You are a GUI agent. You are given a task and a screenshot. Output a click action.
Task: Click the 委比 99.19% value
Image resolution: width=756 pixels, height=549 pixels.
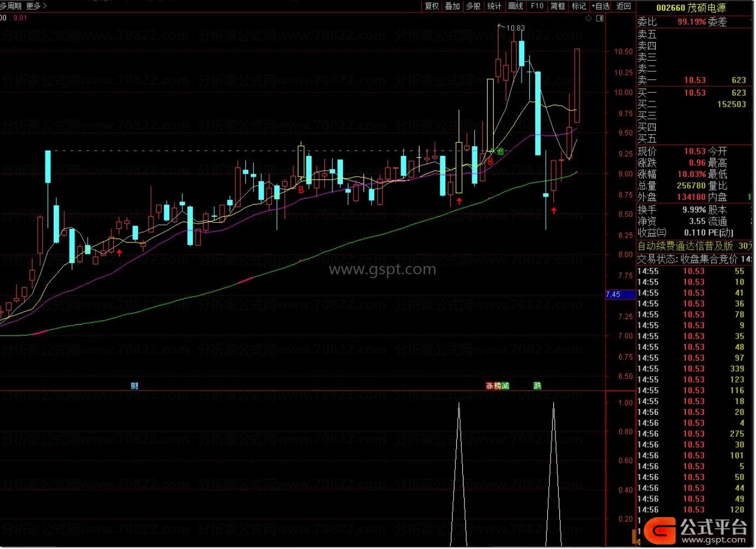691,22
